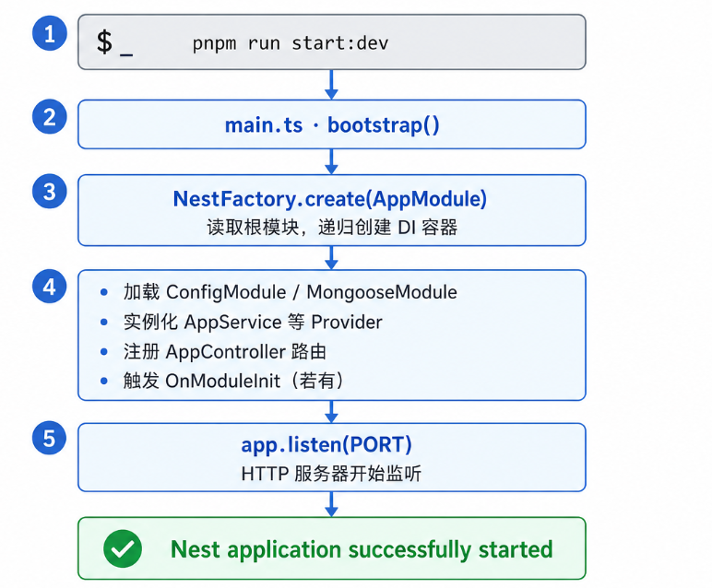The height and width of the screenshot is (588, 712).
Task: Click the "注册 AppController 路由" bullet line
Action: [x=225, y=351]
